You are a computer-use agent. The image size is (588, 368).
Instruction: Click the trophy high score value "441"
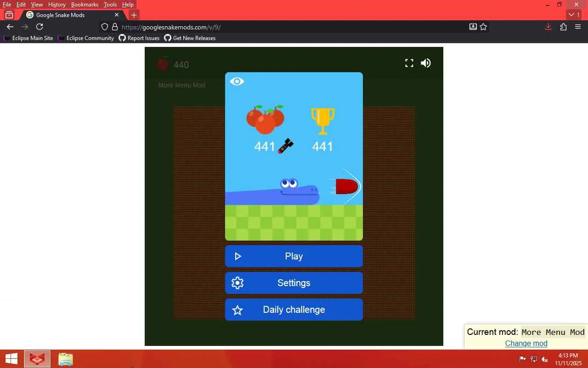click(322, 146)
